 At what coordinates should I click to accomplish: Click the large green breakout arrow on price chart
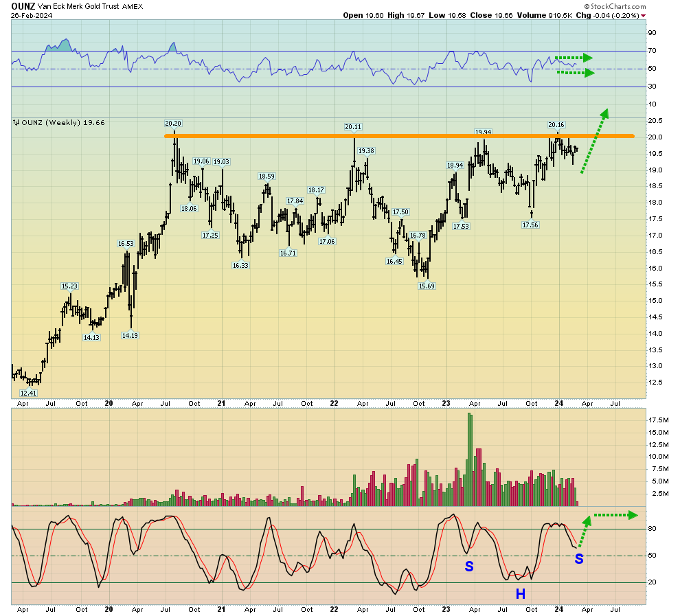(x=595, y=141)
